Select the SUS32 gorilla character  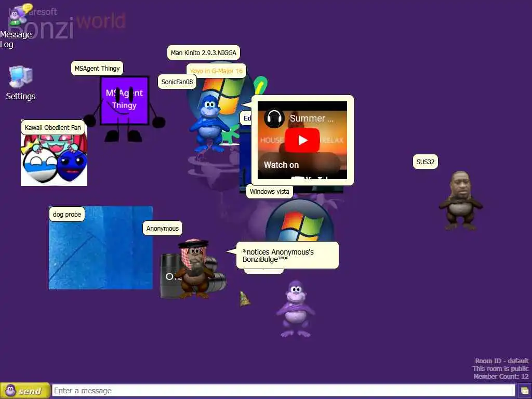(x=460, y=201)
